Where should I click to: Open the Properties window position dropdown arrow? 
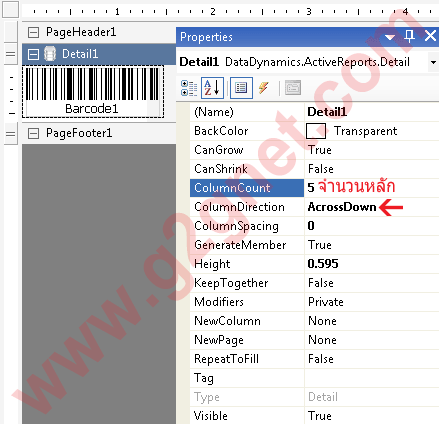click(390, 37)
